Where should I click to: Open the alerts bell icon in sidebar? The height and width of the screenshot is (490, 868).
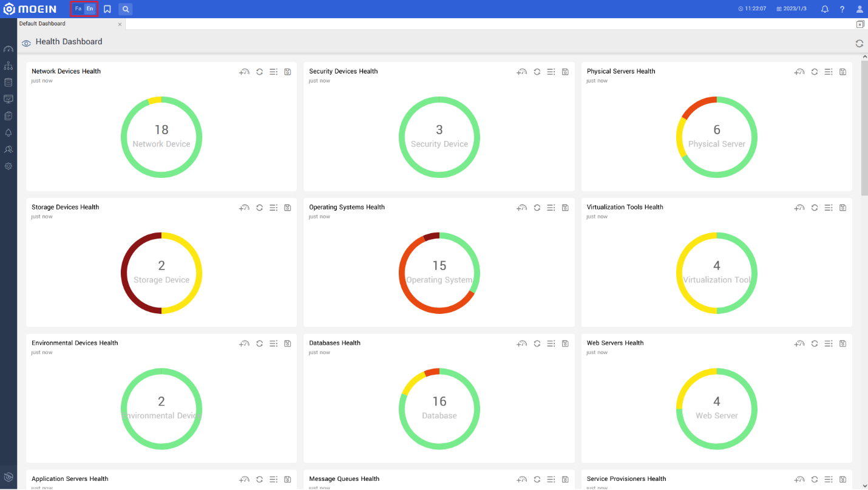click(x=8, y=132)
